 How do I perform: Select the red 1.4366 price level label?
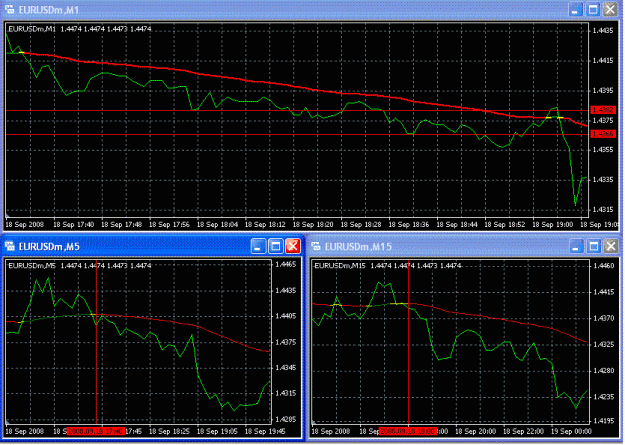603,134
